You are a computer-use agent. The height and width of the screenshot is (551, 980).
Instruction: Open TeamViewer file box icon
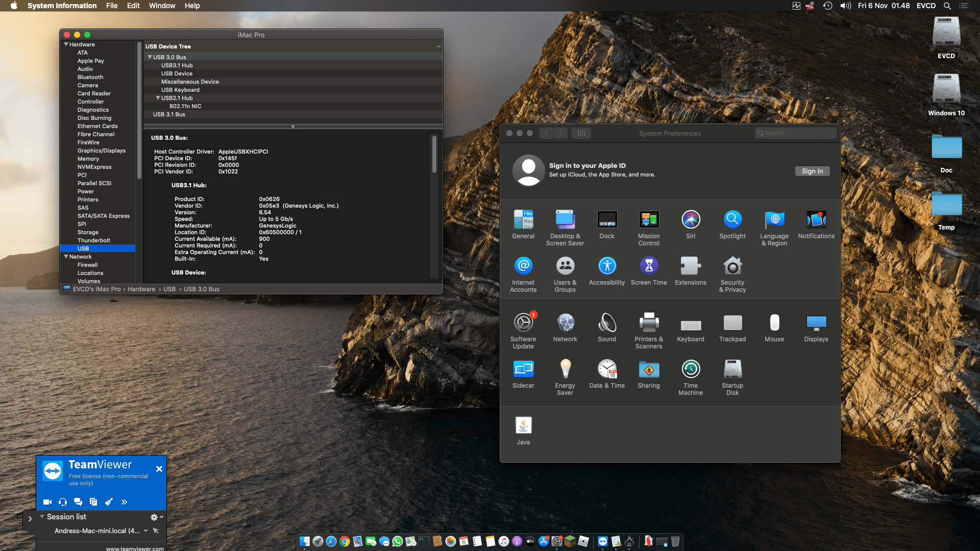pos(93,502)
